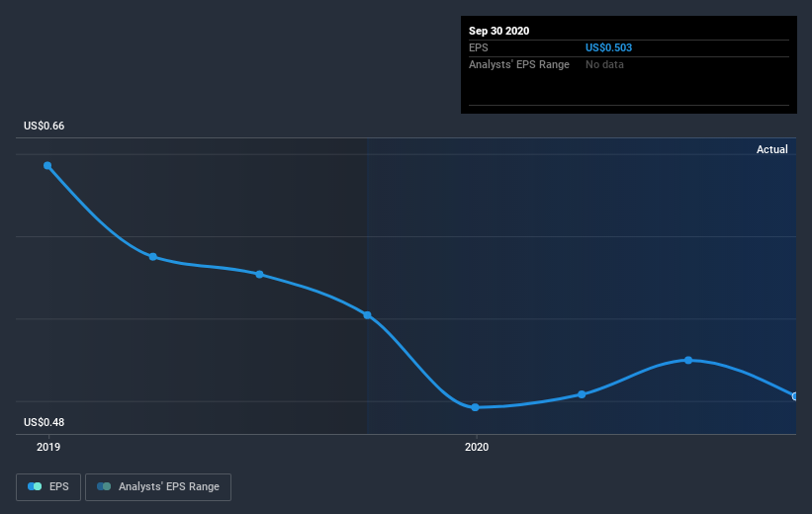This screenshot has height=514, width=812.
Task: Select the 2020 peak EPS data point
Action: point(688,360)
